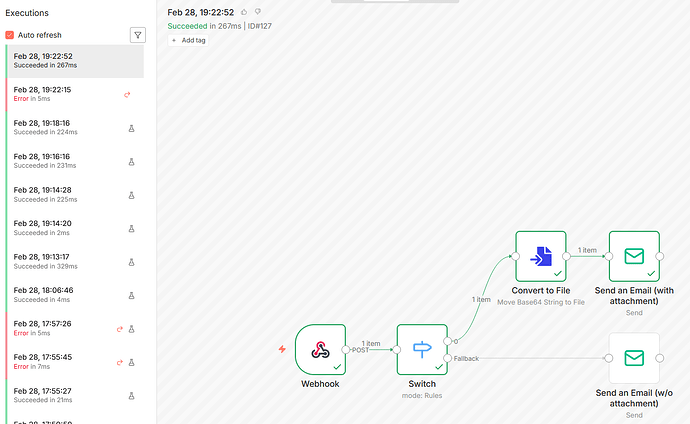Click retry icon on 17:55:45 execution
This screenshot has width=690, height=424.
(x=119, y=362)
